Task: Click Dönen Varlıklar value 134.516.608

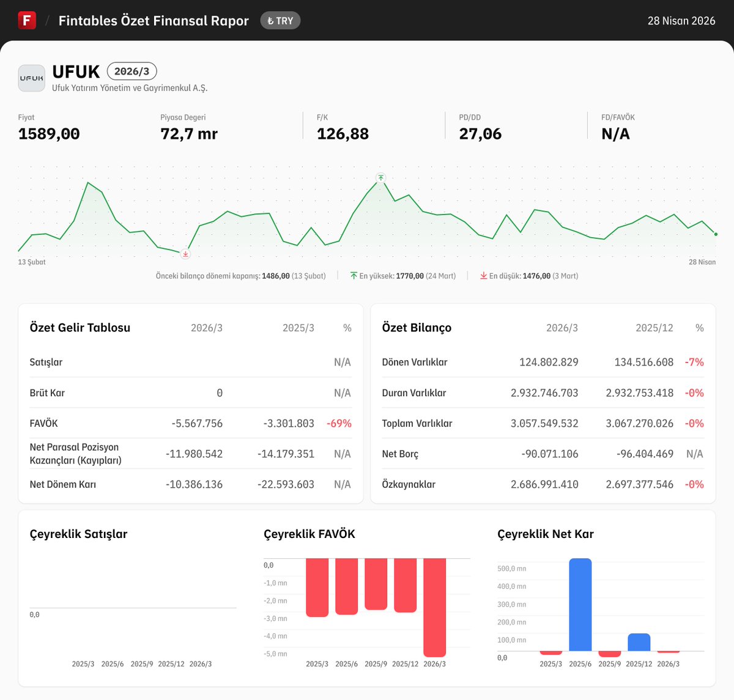Action: (644, 362)
